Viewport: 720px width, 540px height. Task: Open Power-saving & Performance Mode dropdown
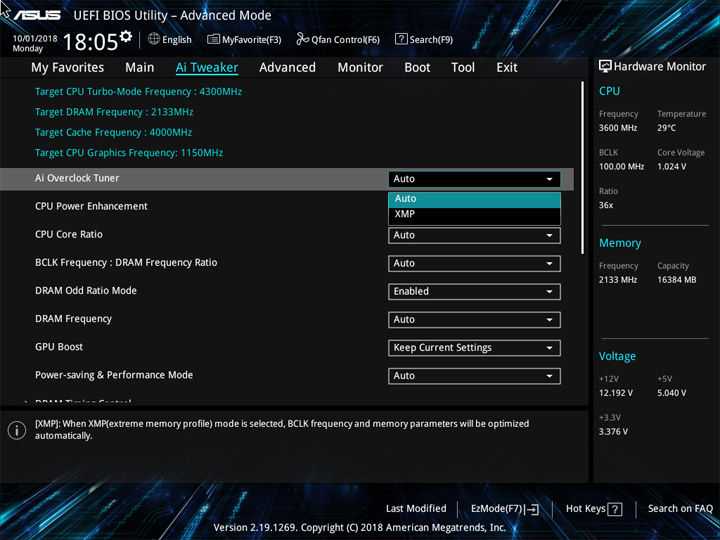pos(474,376)
